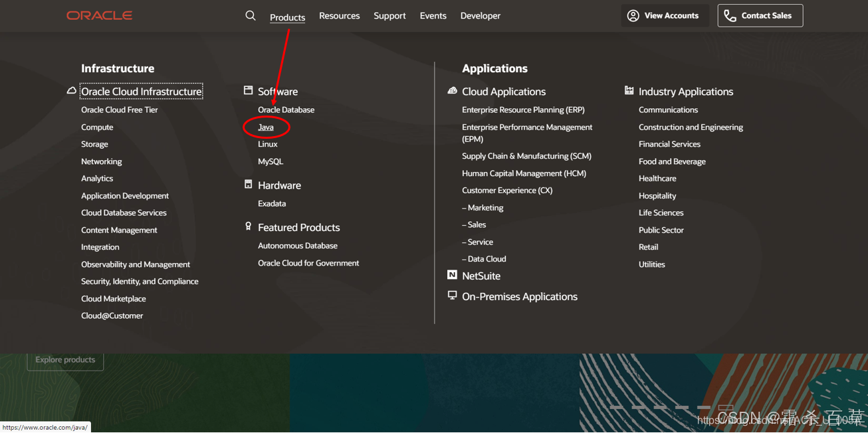Open Oracle Cloud for Government
The height and width of the screenshot is (433, 868).
(x=308, y=263)
